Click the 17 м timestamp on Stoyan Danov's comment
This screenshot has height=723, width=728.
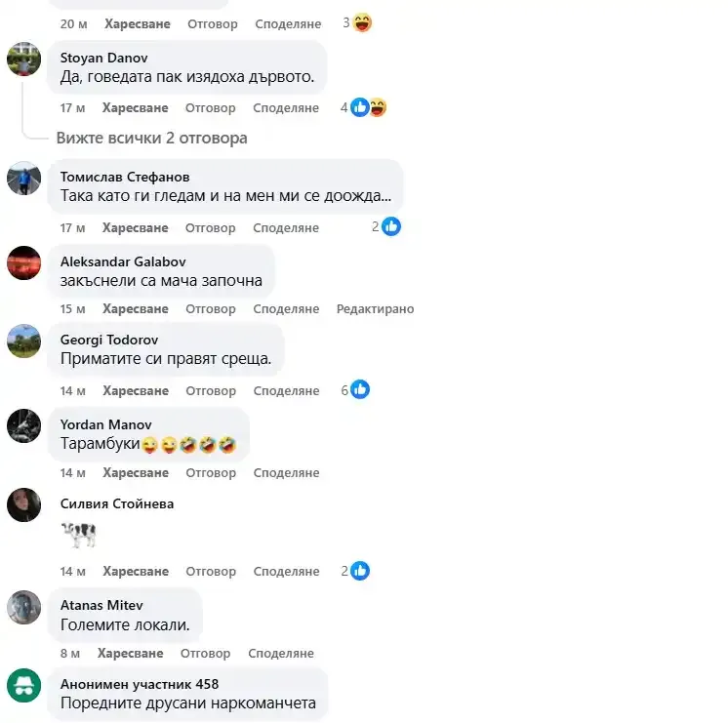point(72,107)
